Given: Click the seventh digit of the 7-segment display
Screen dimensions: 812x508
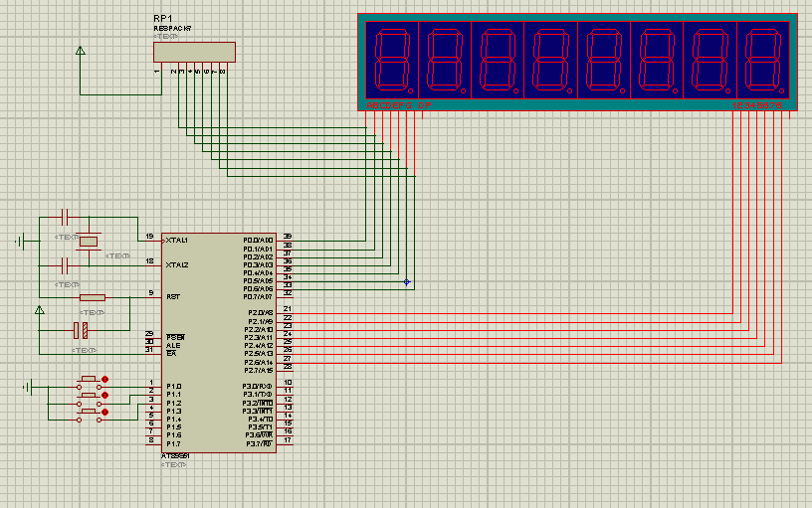Looking at the screenshot, I should pyautogui.click(x=710, y=60).
